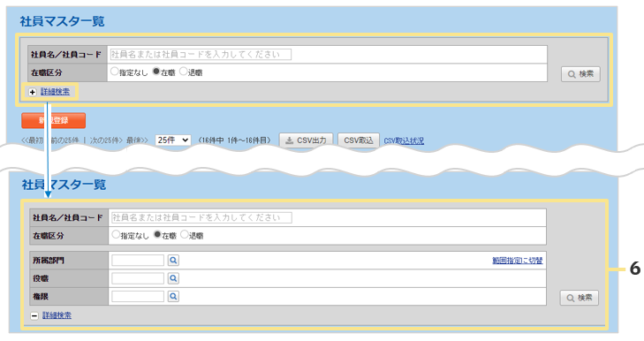The height and width of the screenshot is (341, 644).
Task: Open the 詳細検索 link in the upper panel
Action: [55, 92]
